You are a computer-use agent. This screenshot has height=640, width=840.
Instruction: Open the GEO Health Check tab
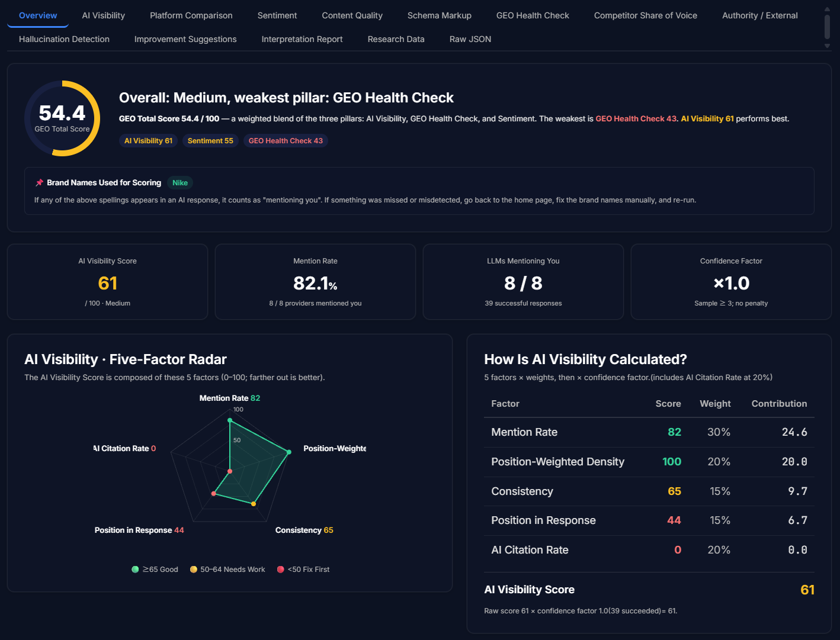[x=533, y=15]
